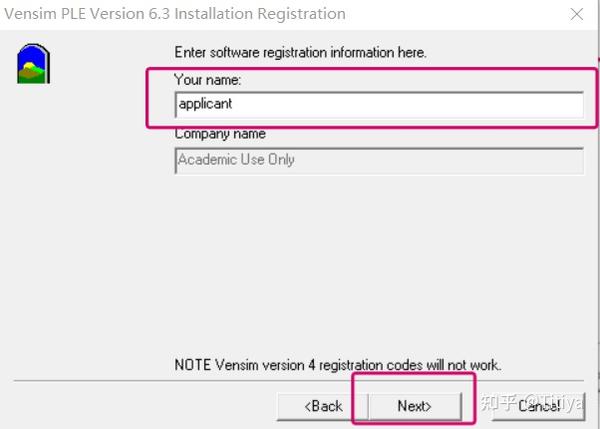Click inside the Your name field
The width and height of the screenshot is (600, 429).
(378, 103)
